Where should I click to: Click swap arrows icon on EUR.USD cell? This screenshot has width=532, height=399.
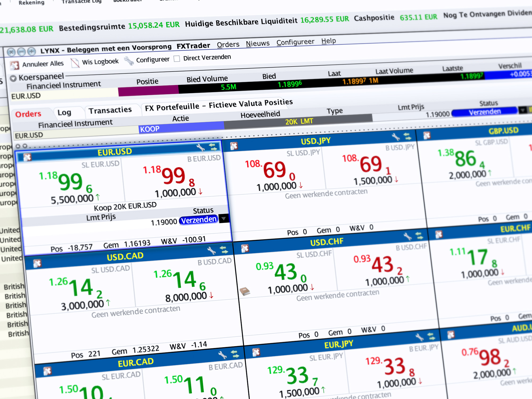(213, 146)
